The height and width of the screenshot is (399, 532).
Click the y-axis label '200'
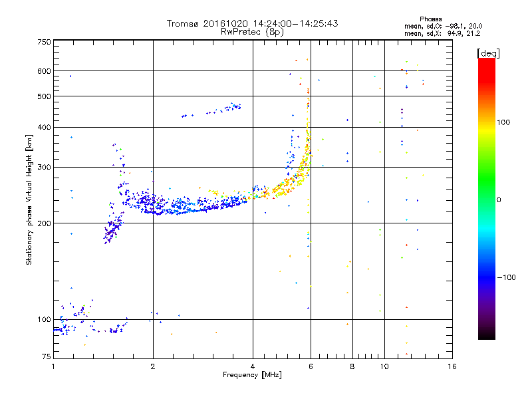click(44, 223)
